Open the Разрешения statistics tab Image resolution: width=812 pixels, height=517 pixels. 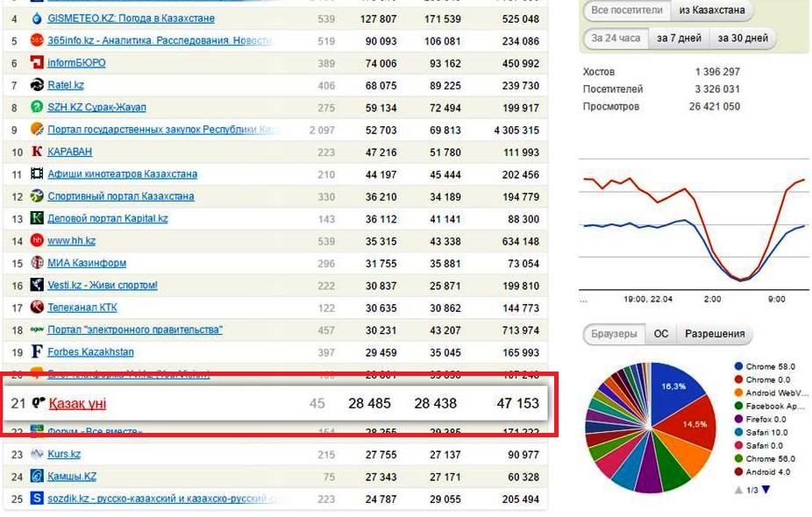(x=715, y=334)
